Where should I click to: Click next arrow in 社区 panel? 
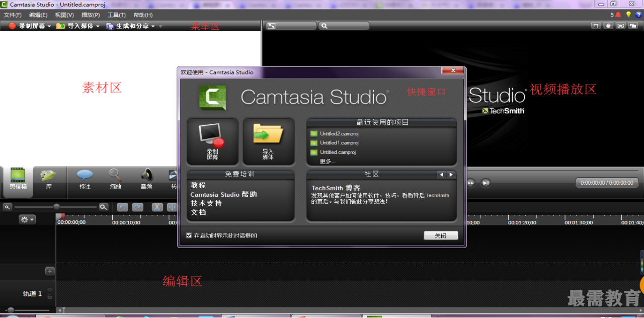point(451,175)
